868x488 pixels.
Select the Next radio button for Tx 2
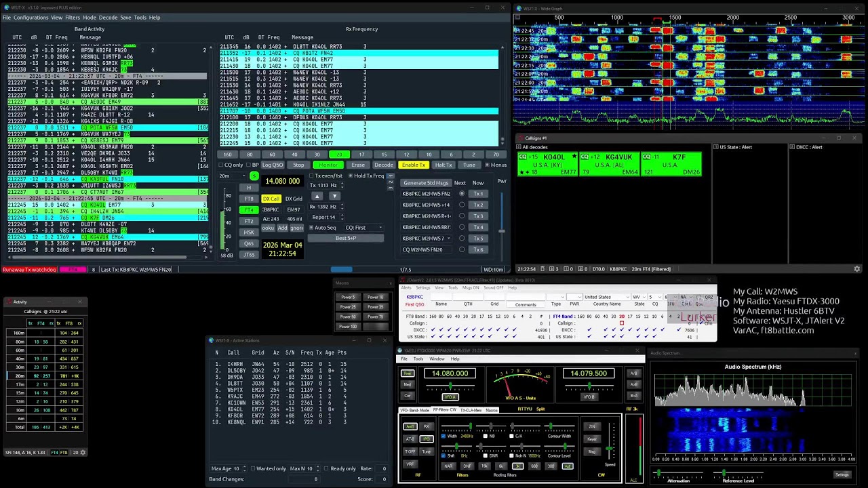(462, 205)
